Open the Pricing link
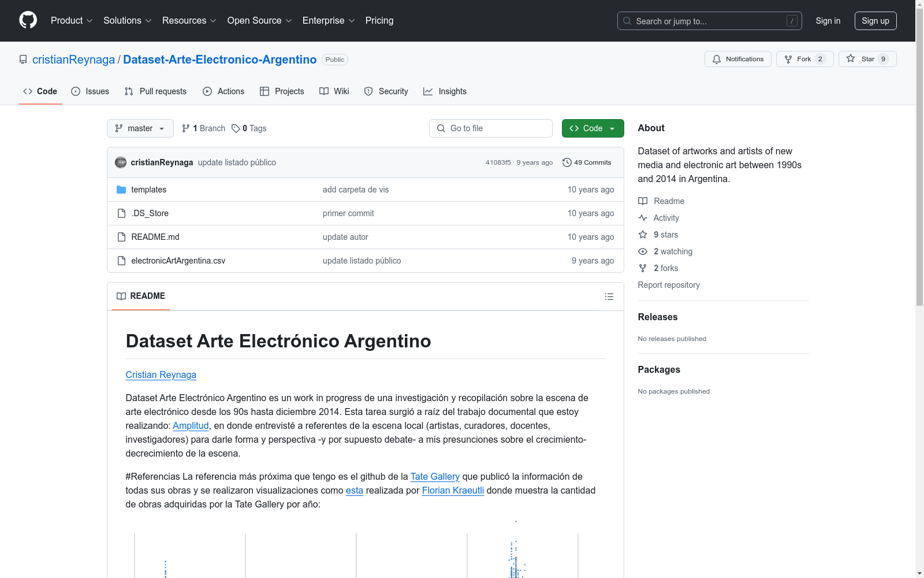Screen dimensions: 924x578 point(379,21)
